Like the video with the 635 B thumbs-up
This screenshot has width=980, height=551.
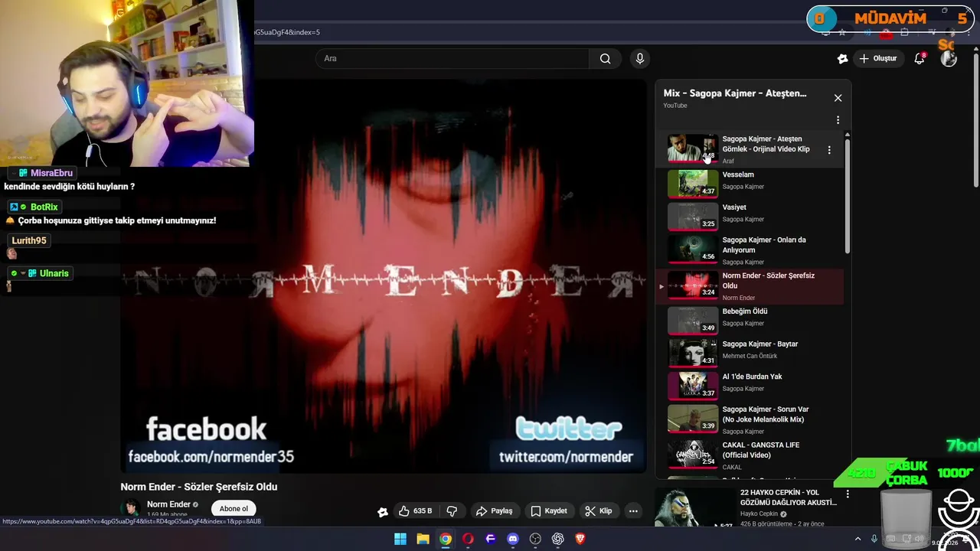coord(414,510)
